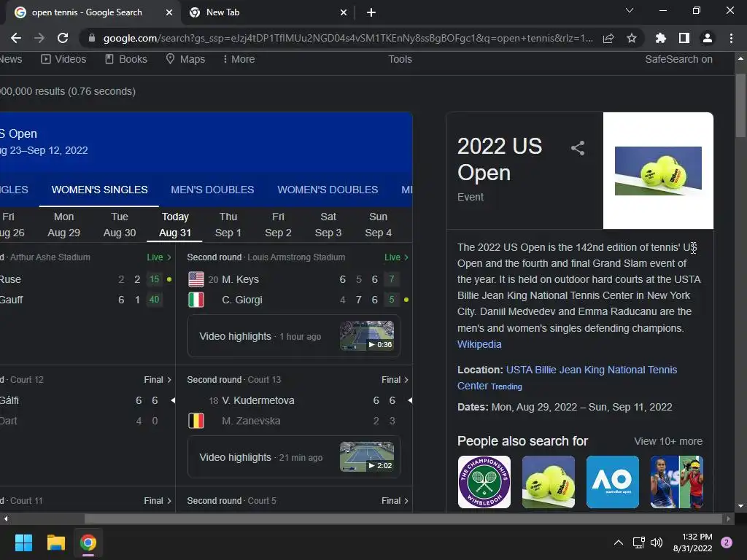Choose Sat Sep 3 schedule date

(328, 225)
